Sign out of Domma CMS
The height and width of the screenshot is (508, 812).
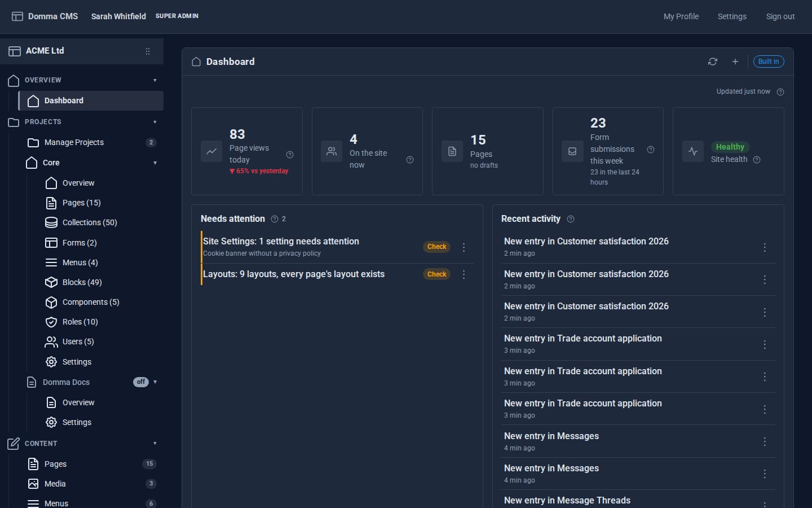[x=780, y=16]
